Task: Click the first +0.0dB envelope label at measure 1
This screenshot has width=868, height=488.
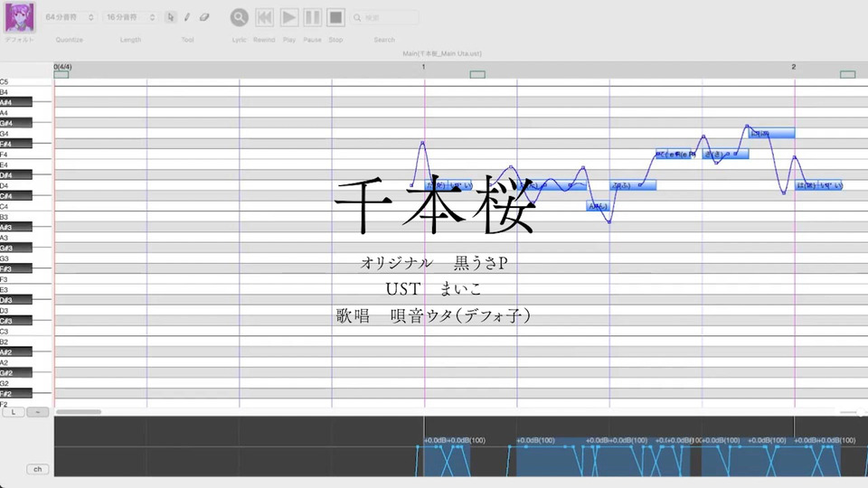Action: pos(435,440)
